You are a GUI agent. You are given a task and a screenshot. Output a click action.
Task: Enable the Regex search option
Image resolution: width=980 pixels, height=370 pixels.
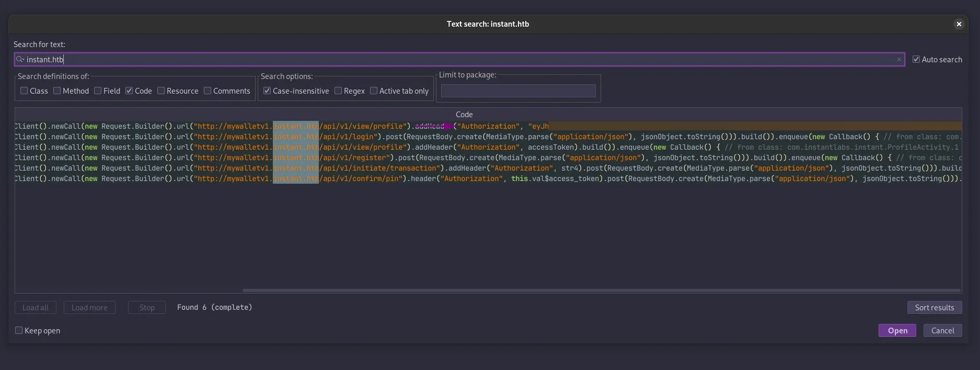(338, 91)
